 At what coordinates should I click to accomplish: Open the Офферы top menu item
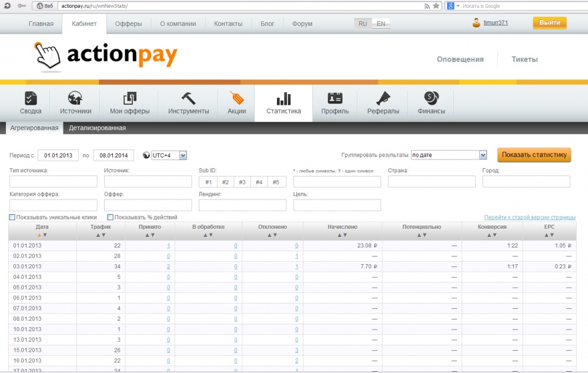click(x=128, y=24)
